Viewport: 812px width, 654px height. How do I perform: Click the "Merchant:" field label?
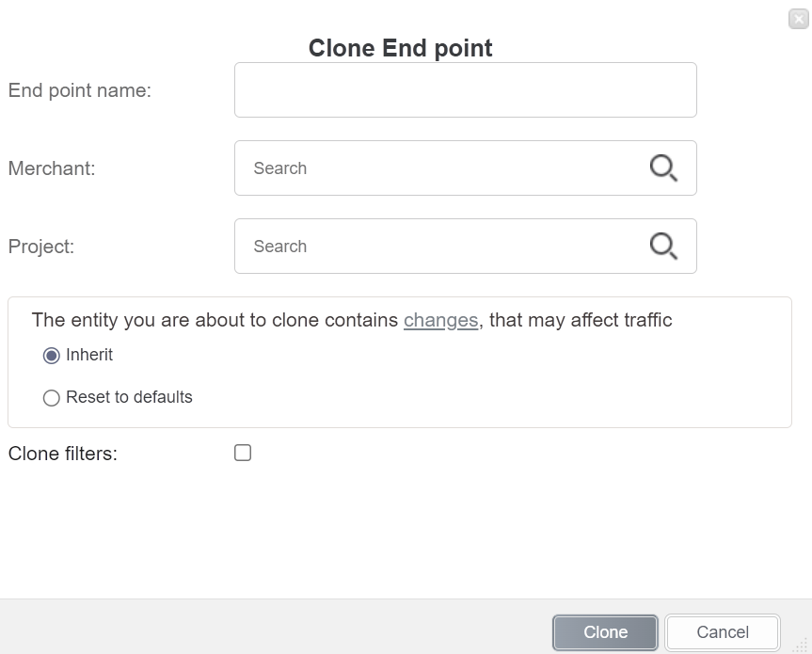click(52, 168)
